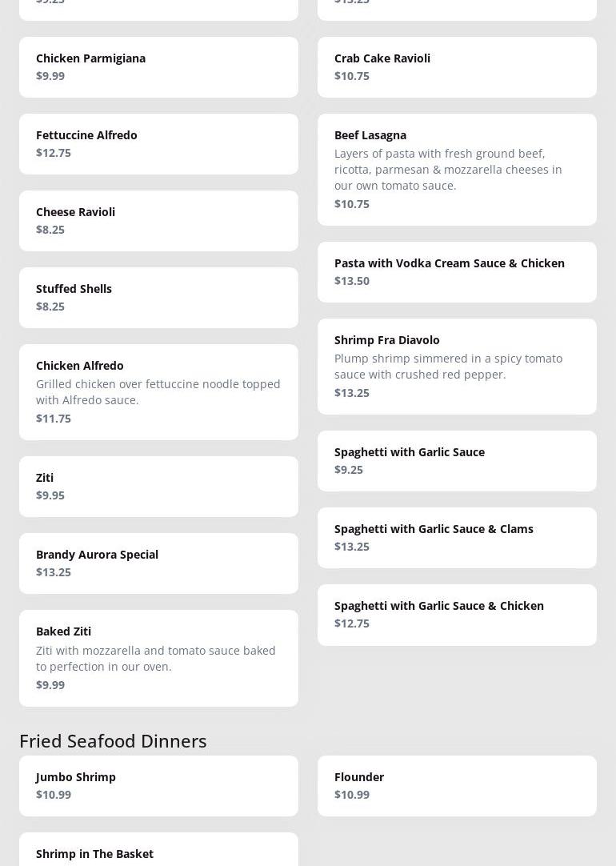Pick the Jumbo Shrimp dinner
The width and height of the screenshot is (616, 866).
point(158,786)
